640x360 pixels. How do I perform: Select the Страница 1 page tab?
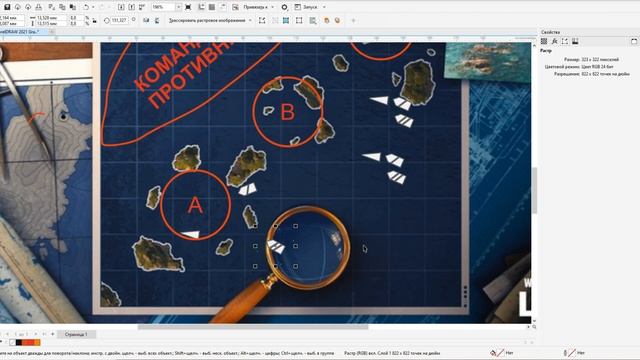click(76, 334)
